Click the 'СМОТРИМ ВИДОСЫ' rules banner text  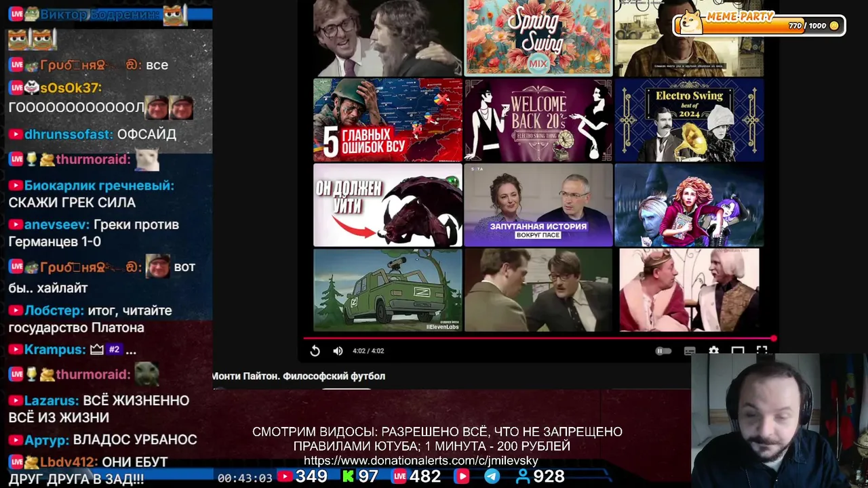coord(437,439)
